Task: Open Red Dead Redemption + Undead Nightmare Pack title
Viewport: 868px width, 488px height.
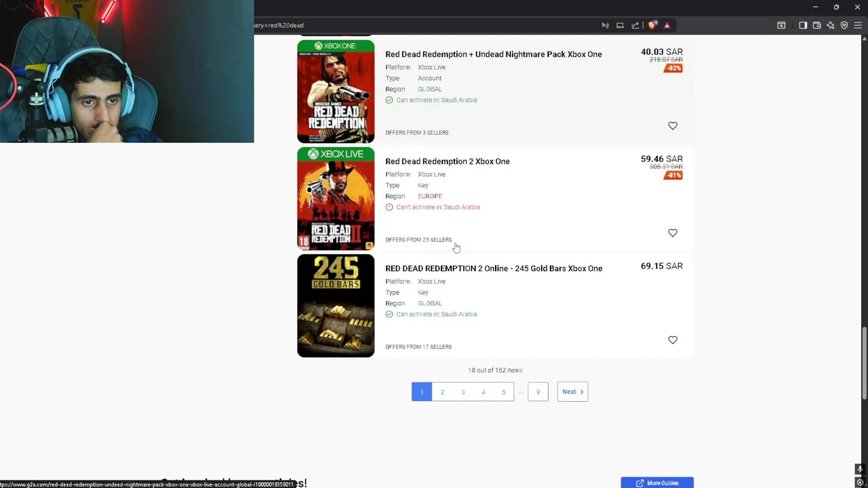Action: 494,54
